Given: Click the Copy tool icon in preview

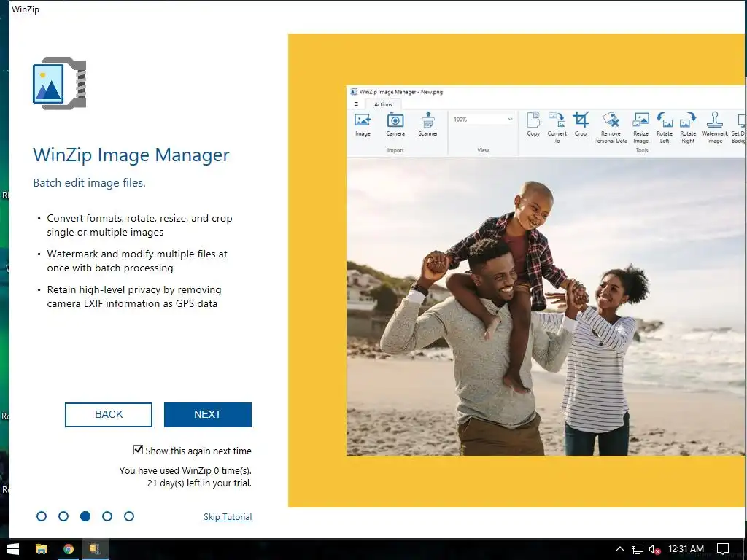Looking at the screenshot, I should (533, 125).
